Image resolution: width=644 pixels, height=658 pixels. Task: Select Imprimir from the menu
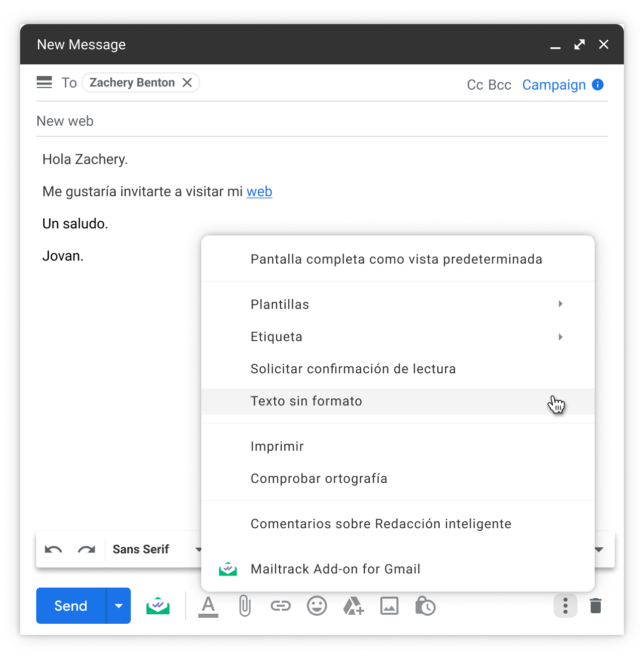(277, 447)
